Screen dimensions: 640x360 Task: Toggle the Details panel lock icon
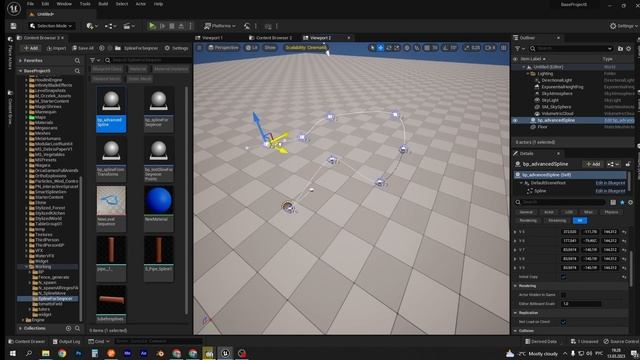pos(628,164)
